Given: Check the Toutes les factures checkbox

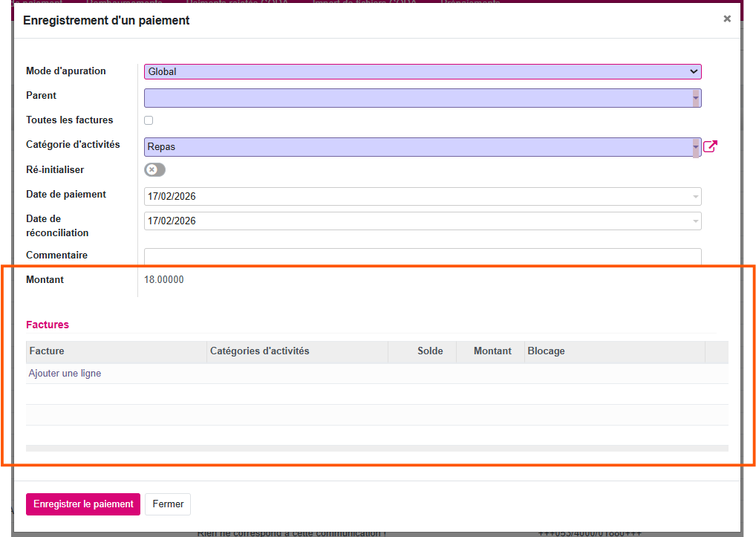Looking at the screenshot, I should [x=149, y=120].
